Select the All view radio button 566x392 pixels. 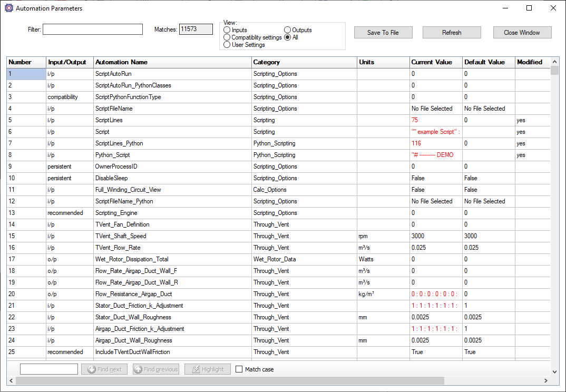point(287,37)
